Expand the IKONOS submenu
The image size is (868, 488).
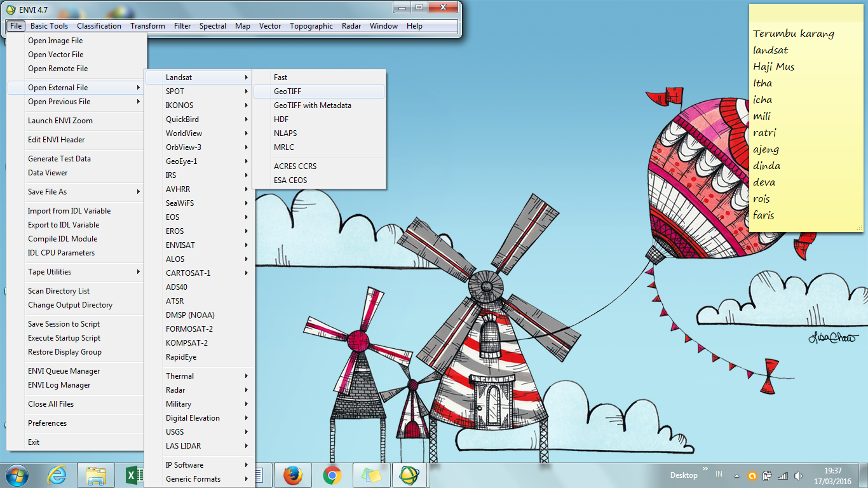tap(200, 105)
